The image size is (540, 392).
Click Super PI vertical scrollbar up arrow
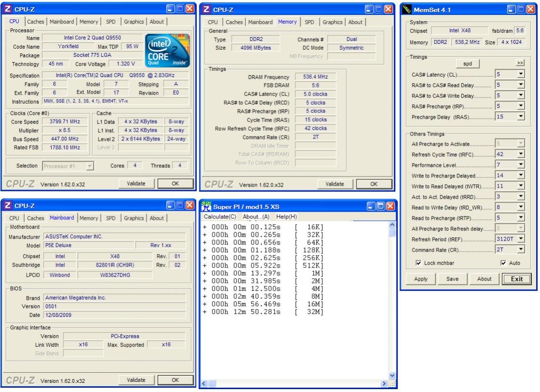pos(392,225)
